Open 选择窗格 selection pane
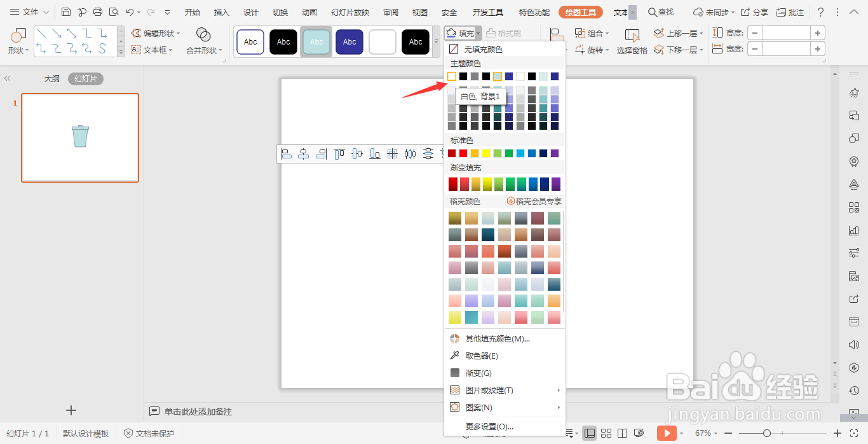Image resolution: width=868 pixels, height=444 pixels. 632,41
